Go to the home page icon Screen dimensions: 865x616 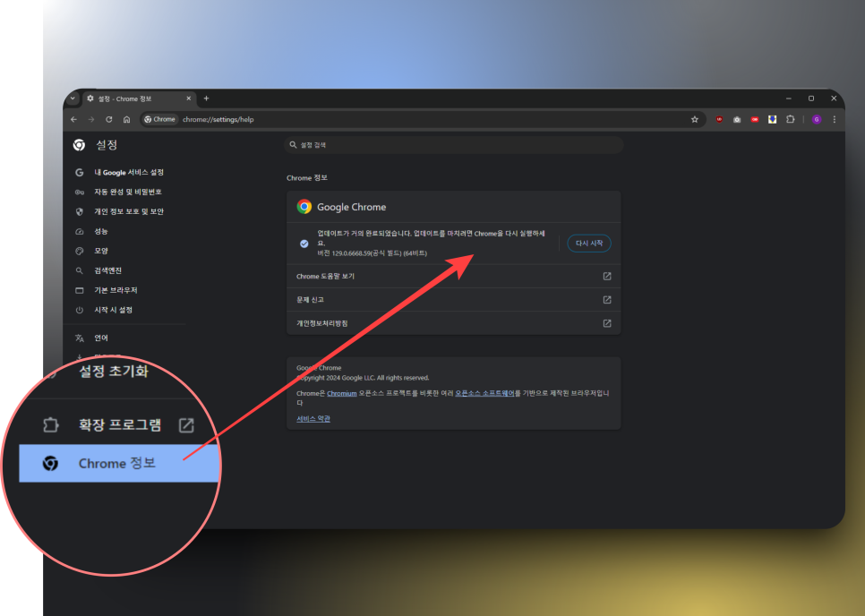click(127, 119)
